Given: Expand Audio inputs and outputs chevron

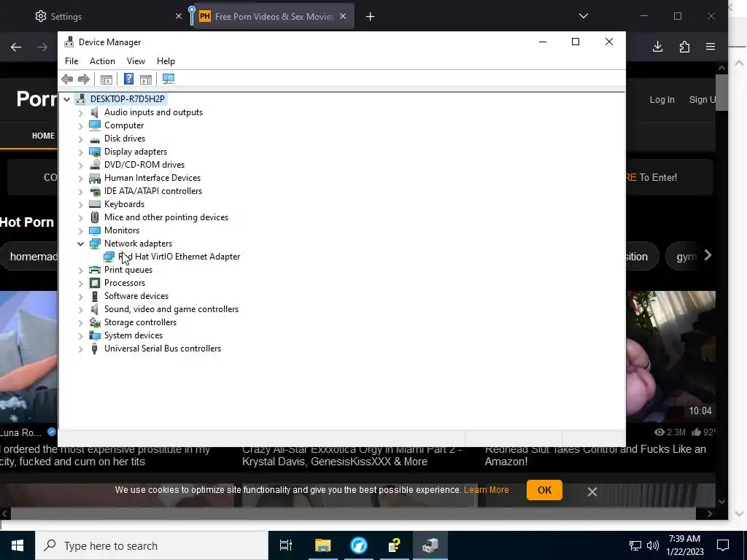Looking at the screenshot, I should 80,113.
